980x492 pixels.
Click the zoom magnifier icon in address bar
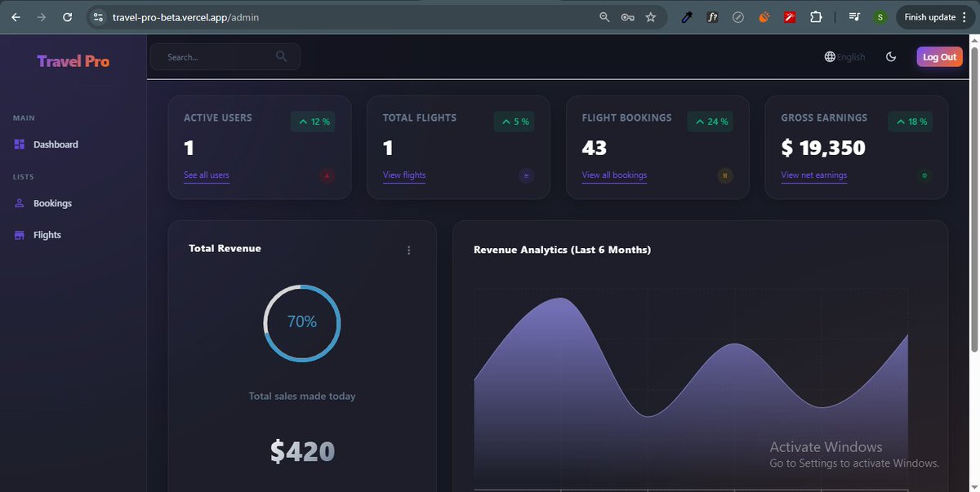604,16
